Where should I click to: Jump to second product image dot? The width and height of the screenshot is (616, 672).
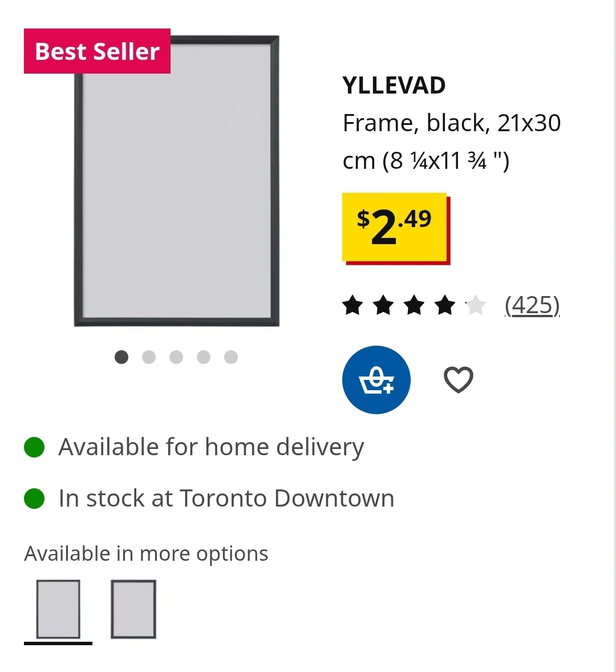tap(149, 357)
